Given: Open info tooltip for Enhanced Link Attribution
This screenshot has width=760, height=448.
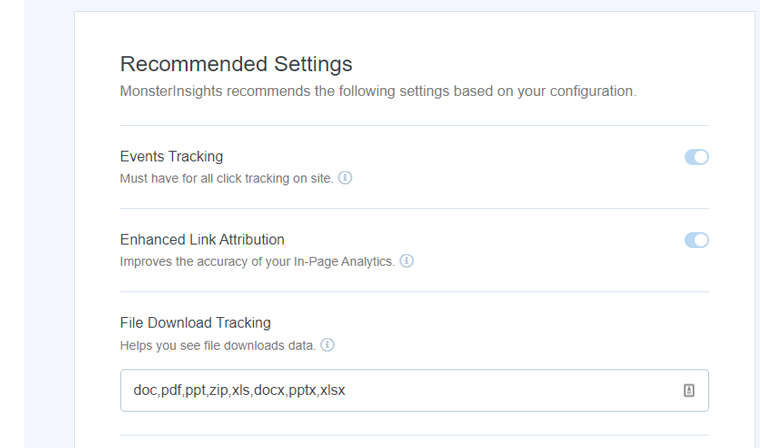Looking at the screenshot, I should tap(407, 261).
